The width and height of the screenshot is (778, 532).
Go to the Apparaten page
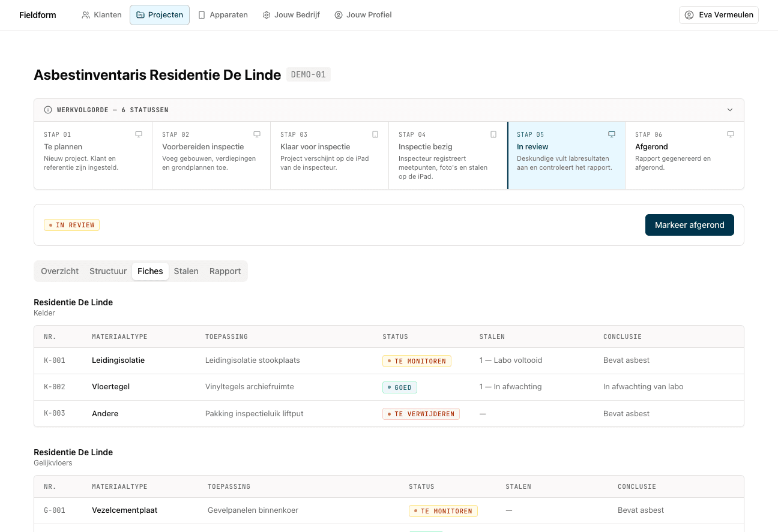click(223, 15)
